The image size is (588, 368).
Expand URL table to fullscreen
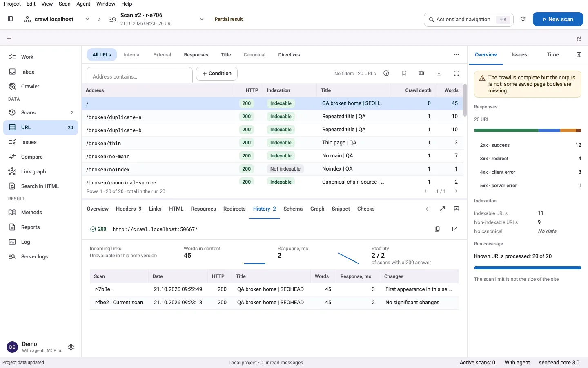coord(457,74)
